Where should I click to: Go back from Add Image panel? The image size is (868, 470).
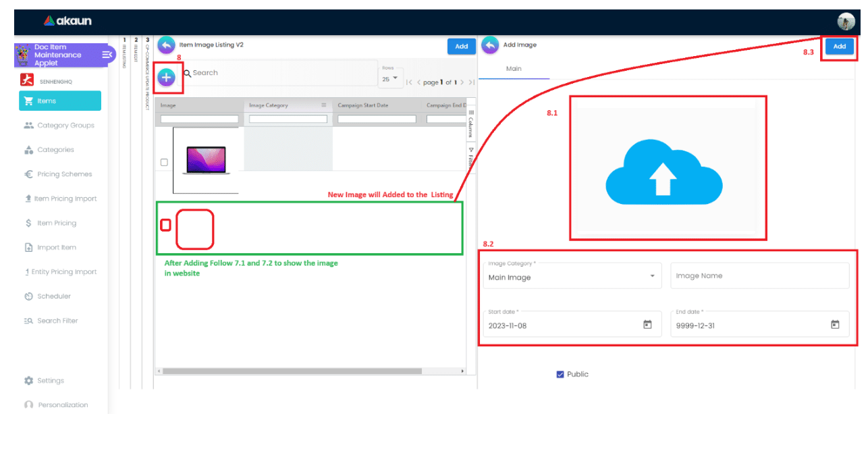click(x=490, y=45)
